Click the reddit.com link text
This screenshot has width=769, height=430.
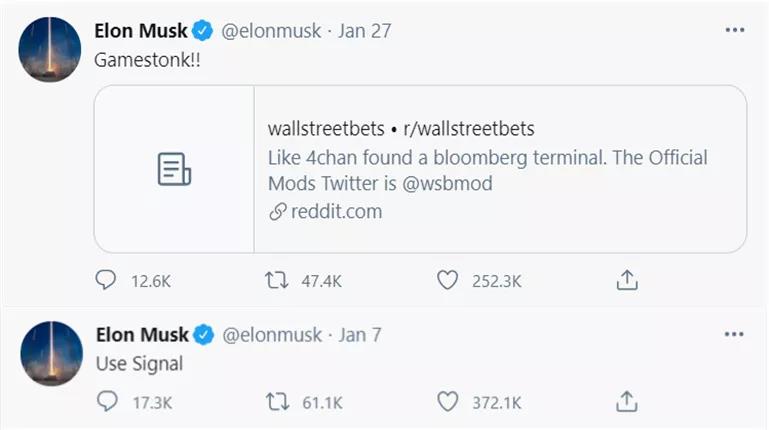coord(335,211)
